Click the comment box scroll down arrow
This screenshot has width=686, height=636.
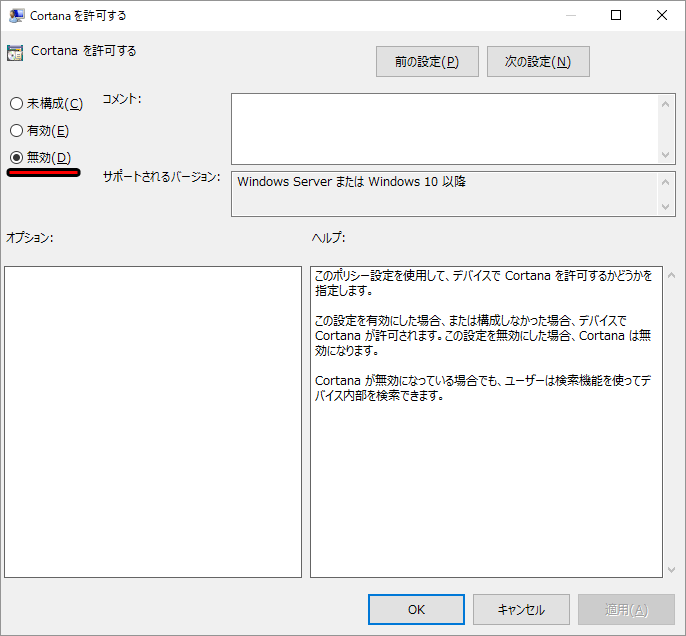click(x=665, y=155)
